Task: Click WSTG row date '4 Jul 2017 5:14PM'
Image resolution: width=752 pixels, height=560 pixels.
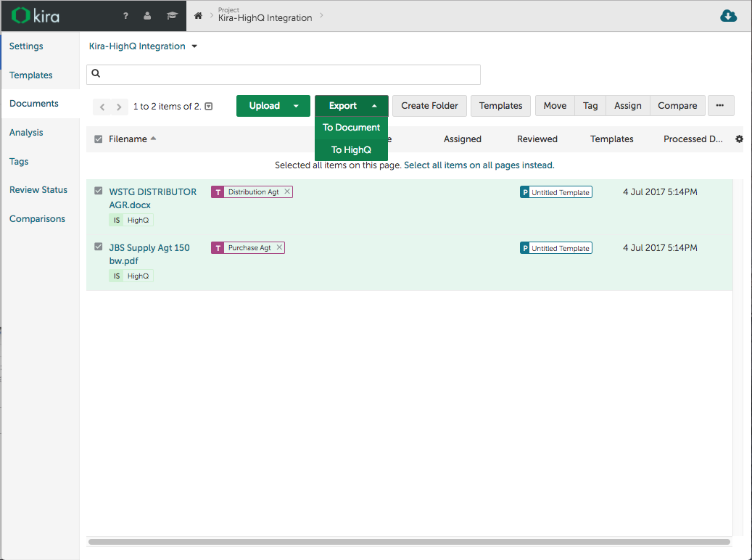Action: pos(660,192)
